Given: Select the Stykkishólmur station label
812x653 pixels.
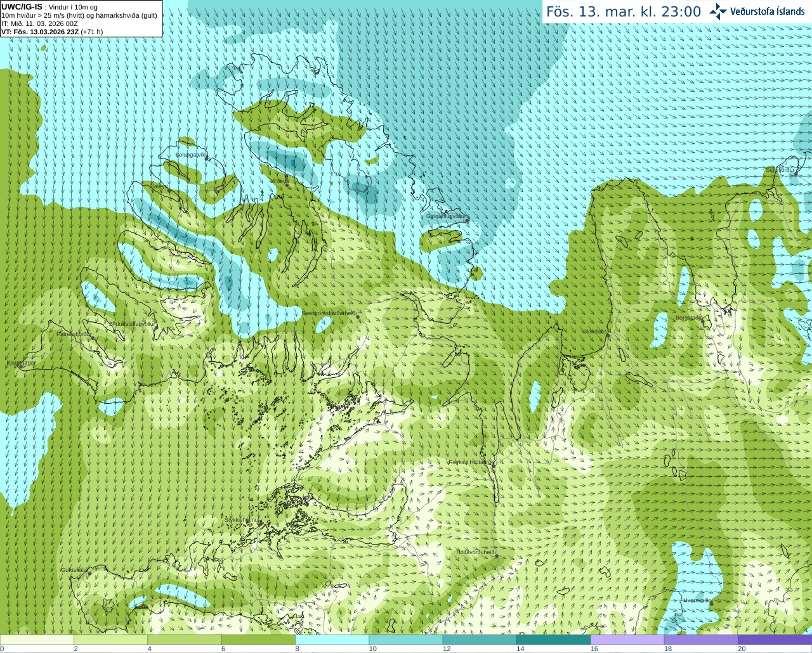Looking at the screenshot, I should coord(242,520).
